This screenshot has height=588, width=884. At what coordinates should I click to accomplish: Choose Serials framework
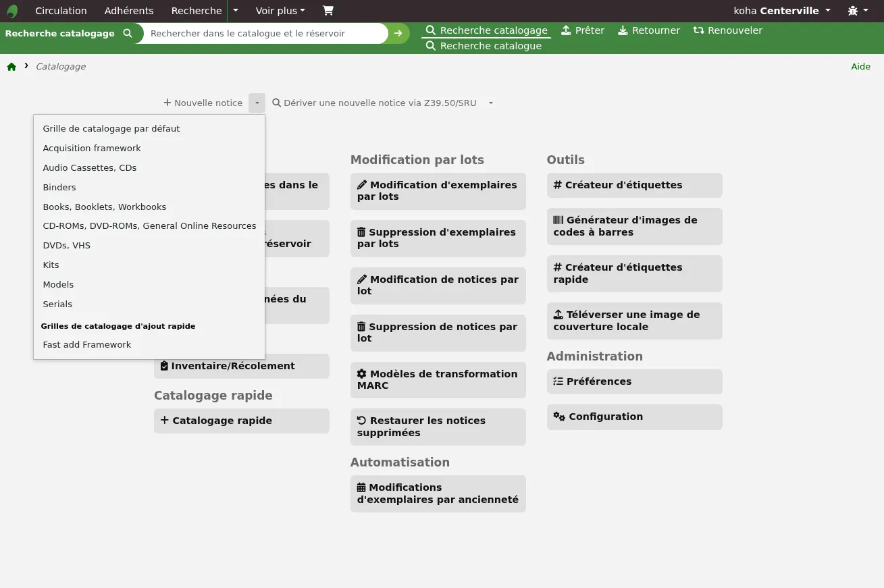point(149,304)
